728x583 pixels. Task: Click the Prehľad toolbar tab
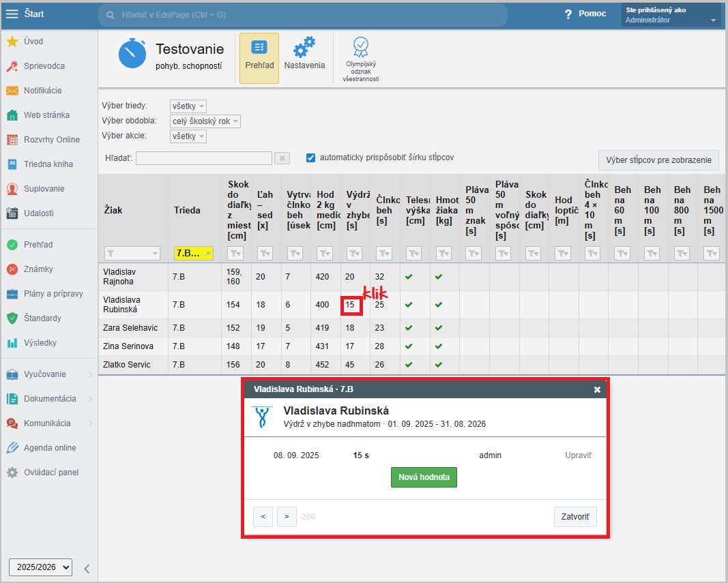(x=259, y=57)
